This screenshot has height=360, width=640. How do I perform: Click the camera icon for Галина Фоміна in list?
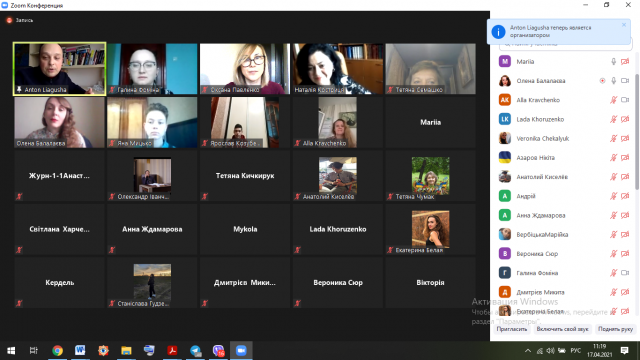625,273
